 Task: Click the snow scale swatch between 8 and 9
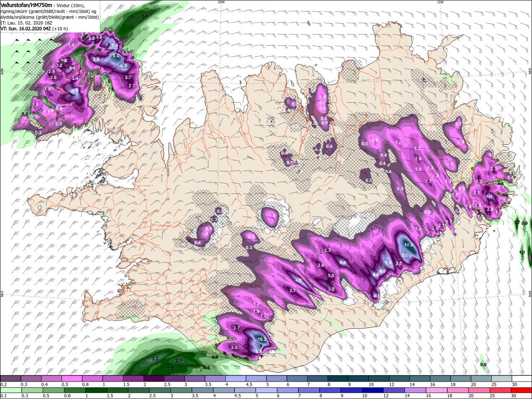click(337, 379)
